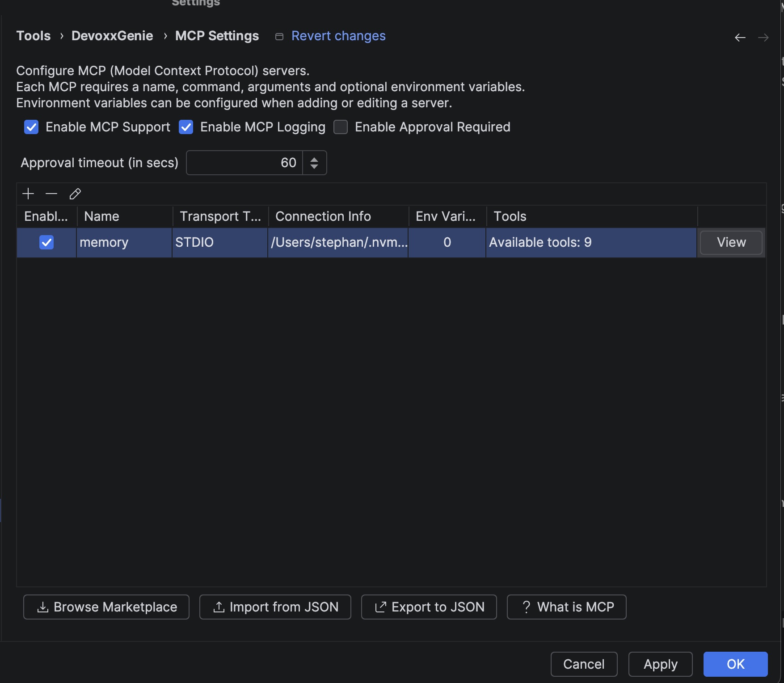Cancel the settings dialog
Viewport: 784px width, 683px height.
point(584,664)
